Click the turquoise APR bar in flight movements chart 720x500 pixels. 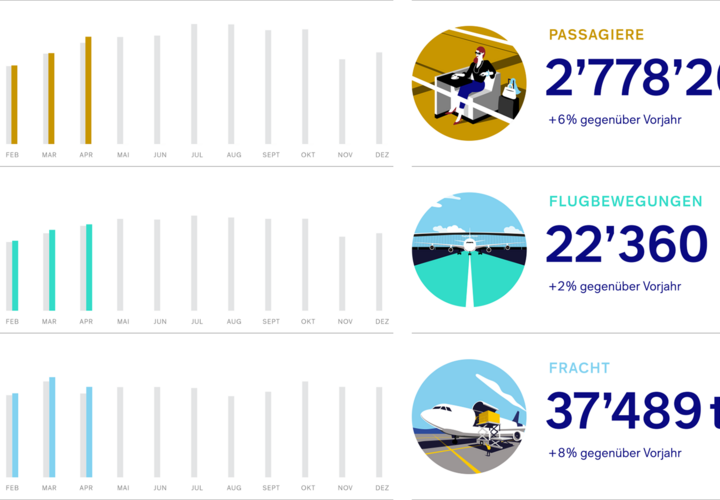(x=88, y=267)
